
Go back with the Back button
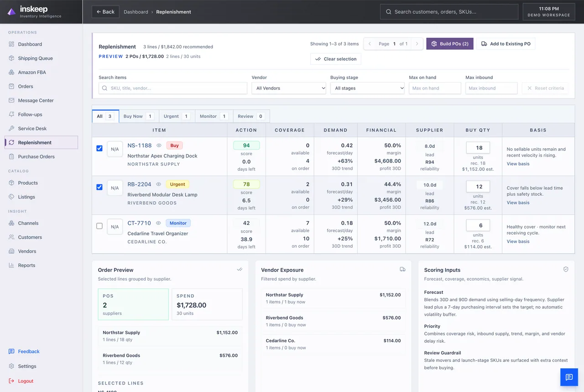pyautogui.click(x=105, y=12)
